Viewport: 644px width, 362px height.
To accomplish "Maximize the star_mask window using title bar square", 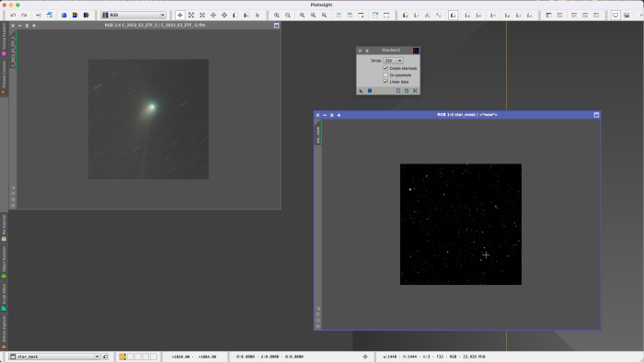I will [x=596, y=115].
